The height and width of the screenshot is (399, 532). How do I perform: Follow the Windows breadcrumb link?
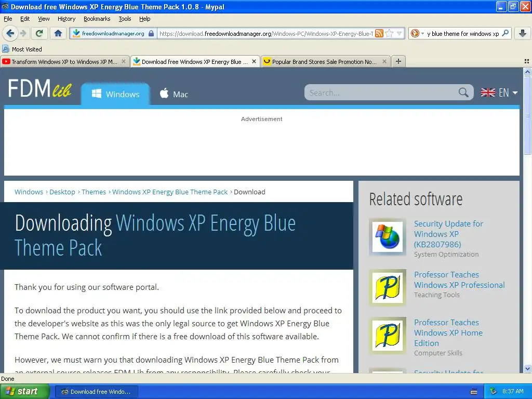click(29, 192)
